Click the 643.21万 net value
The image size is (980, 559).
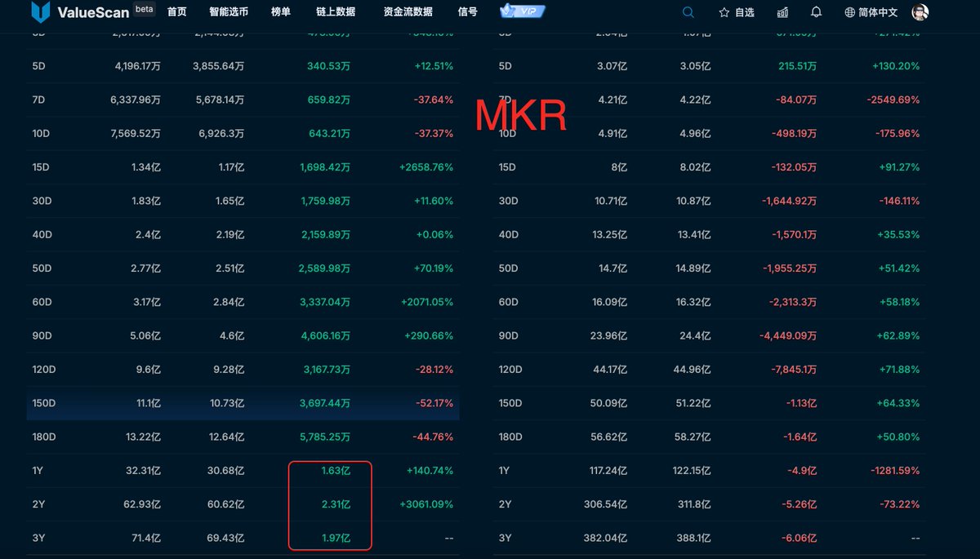point(331,133)
